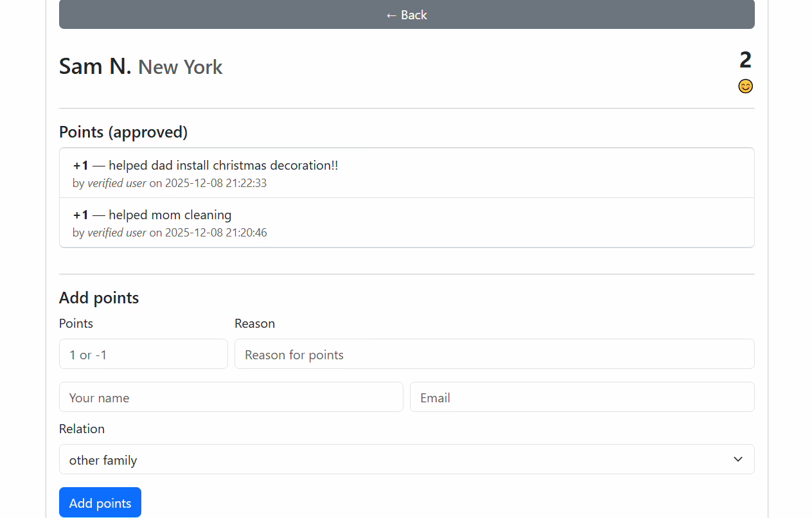
Task: Click the Points (approved) heading
Action: [x=123, y=132]
